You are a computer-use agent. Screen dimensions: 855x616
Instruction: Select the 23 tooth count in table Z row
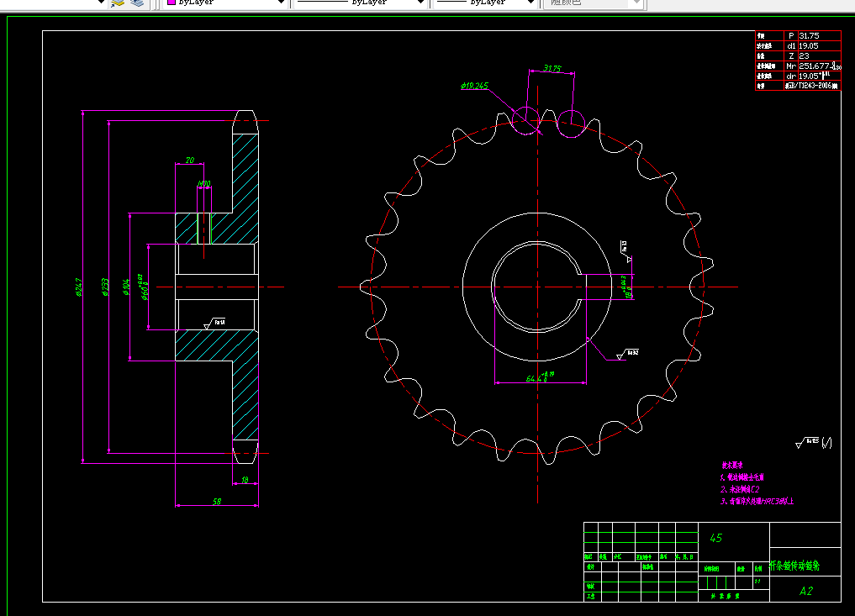coord(805,56)
